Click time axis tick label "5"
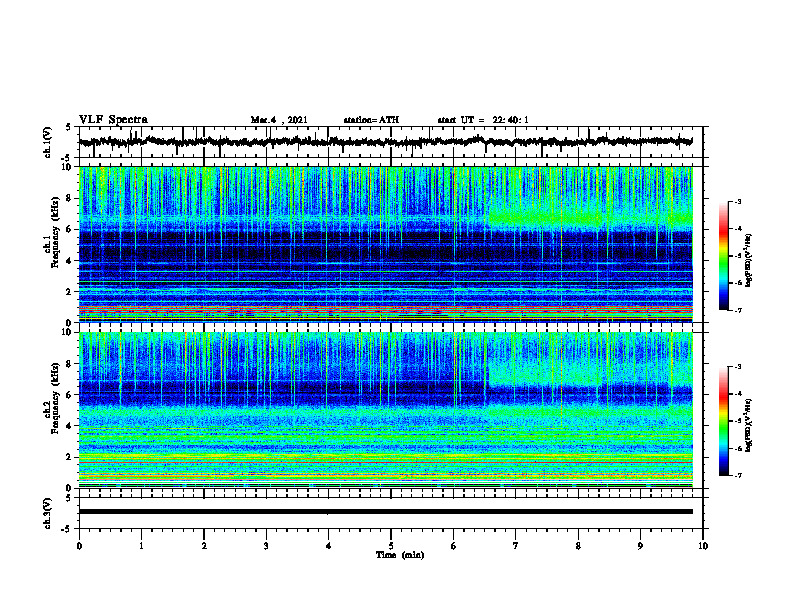 coord(391,546)
